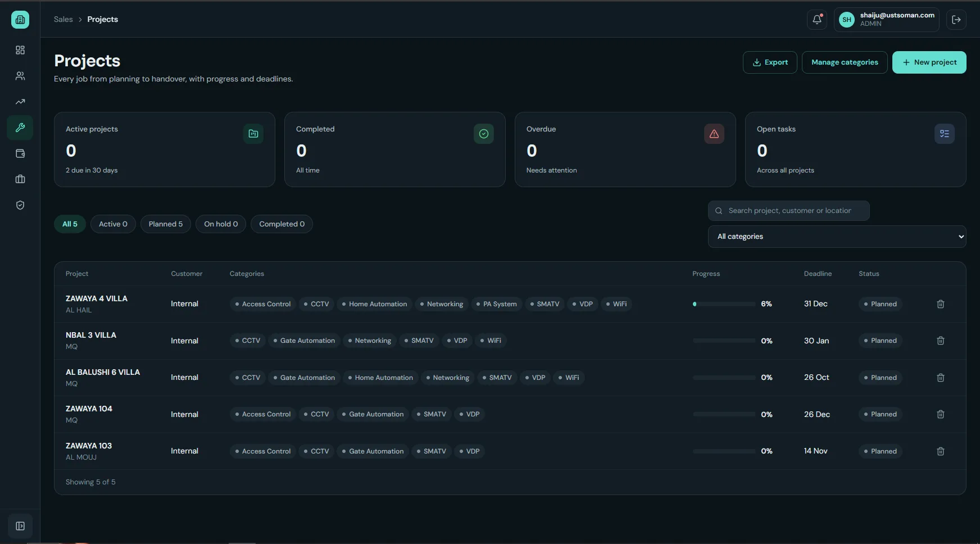Image resolution: width=980 pixels, height=544 pixels.
Task: Open the ZAWAYA 104 project name
Action: tap(89, 409)
